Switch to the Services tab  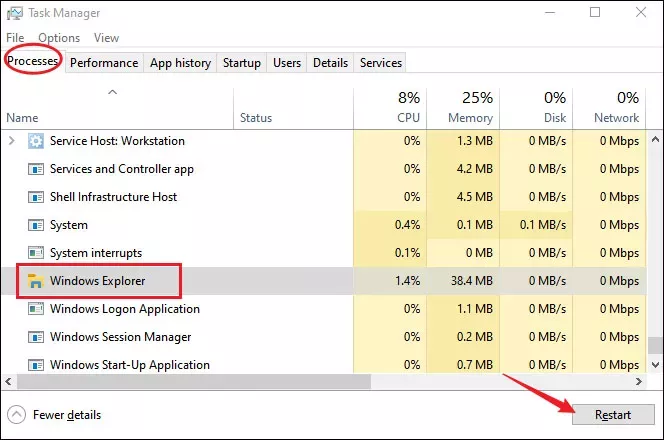tap(381, 63)
